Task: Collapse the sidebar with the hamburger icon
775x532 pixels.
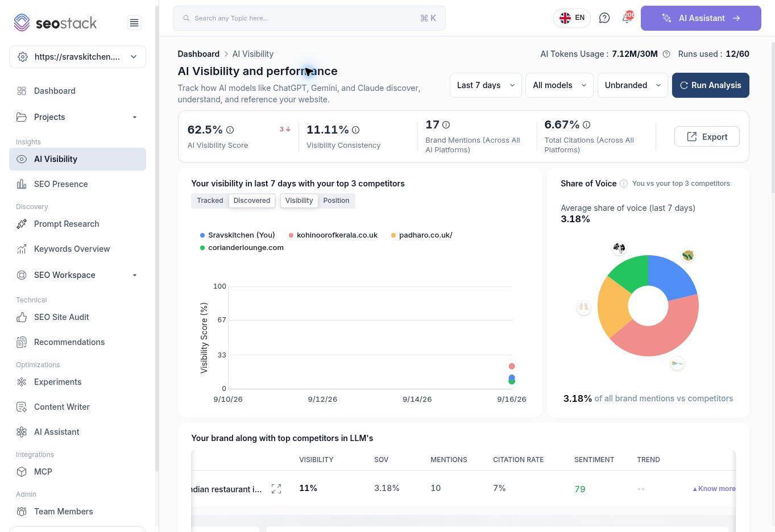Action: coord(134,23)
